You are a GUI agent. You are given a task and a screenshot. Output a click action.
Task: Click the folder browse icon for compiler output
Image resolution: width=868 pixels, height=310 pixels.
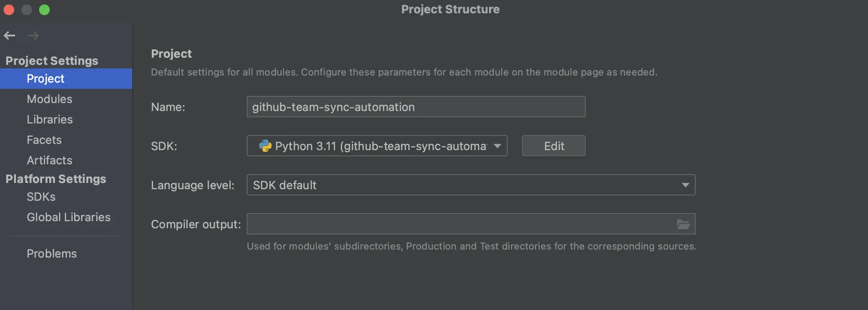click(683, 224)
